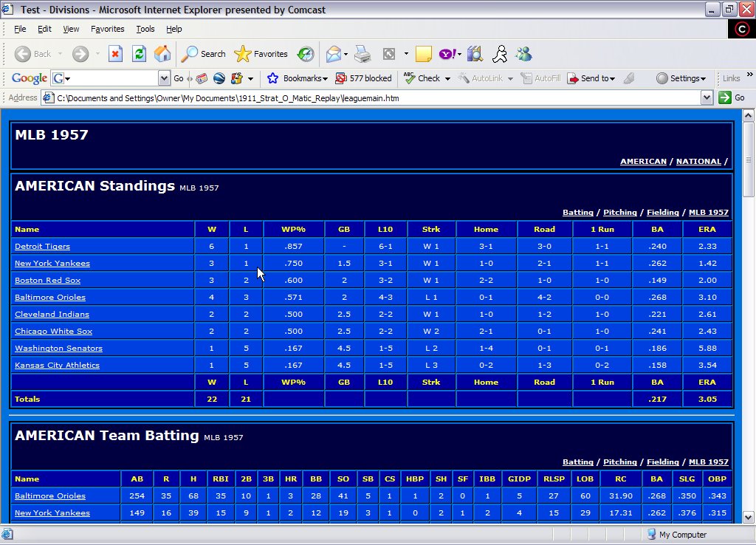Expand Google puzzle icon dropdown arrow
This screenshot has width=756, height=545.
click(x=250, y=78)
